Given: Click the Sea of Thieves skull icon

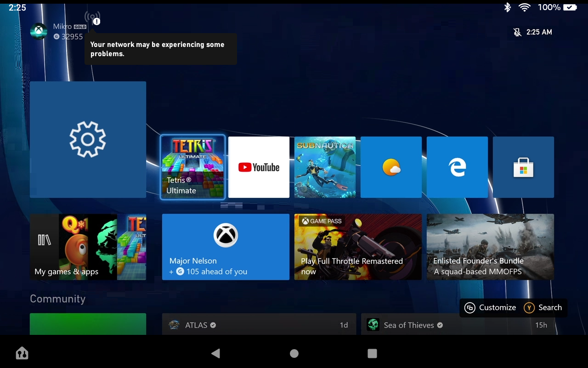Looking at the screenshot, I should [373, 325].
